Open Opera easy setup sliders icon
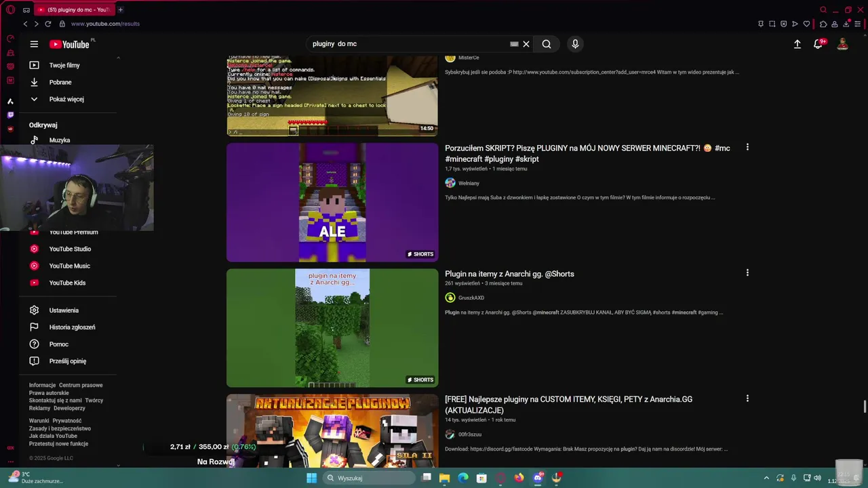This screenshot has height=488, width=868. point(857,24)
